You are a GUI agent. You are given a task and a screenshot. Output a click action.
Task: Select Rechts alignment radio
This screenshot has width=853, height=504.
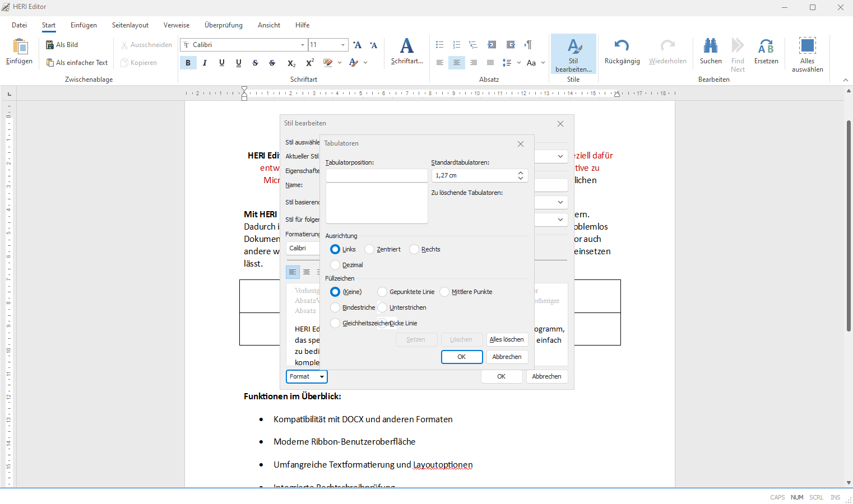click(414, 249)
